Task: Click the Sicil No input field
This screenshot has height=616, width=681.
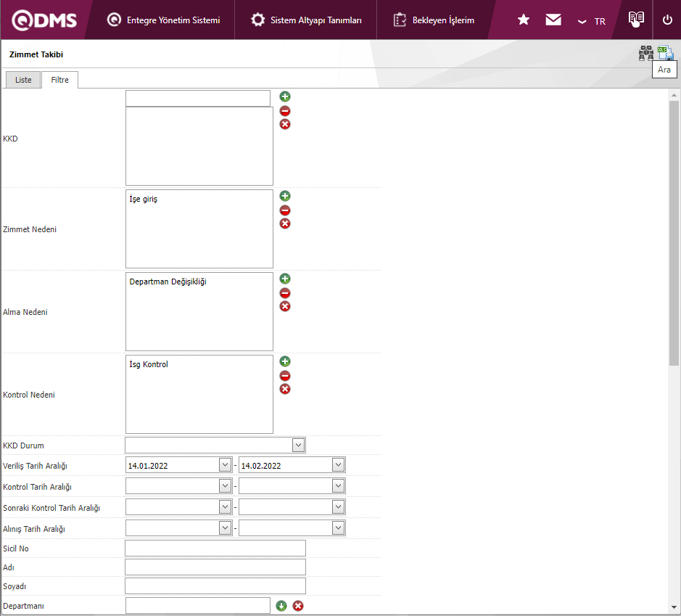Action: pos(215,549)
